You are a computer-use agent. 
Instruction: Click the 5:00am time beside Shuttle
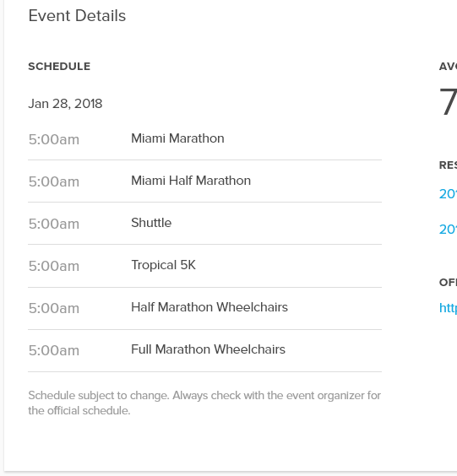(x=54, y=224)
